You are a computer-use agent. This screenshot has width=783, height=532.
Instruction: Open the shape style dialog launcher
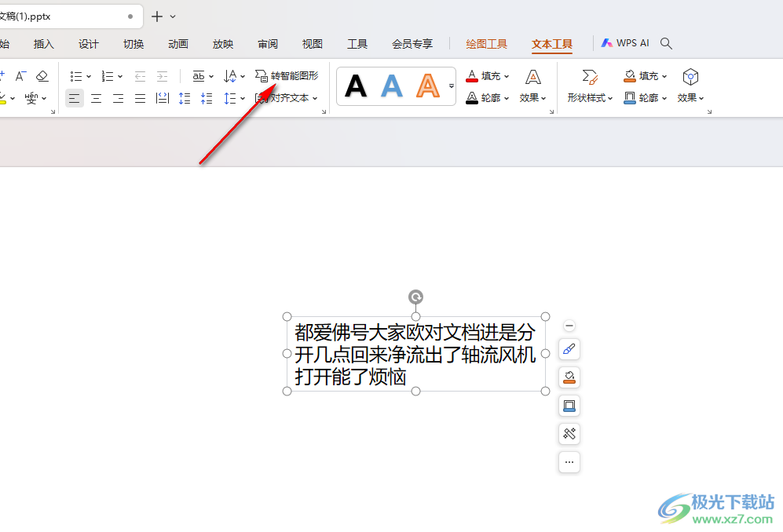pos(709,111)
